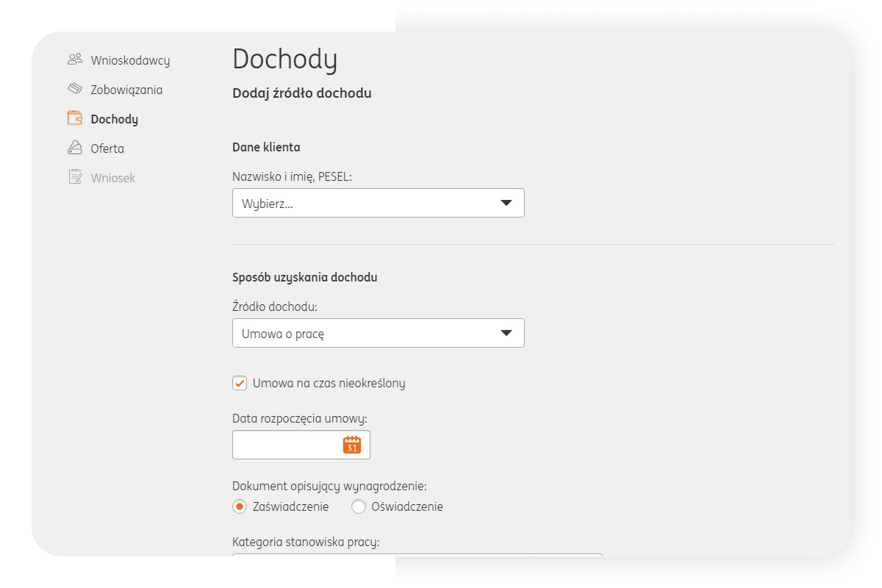Screen dimensions: 882x588
Task: Click the Kategoria stanowiska pracy field
Action: pos(417,555)
